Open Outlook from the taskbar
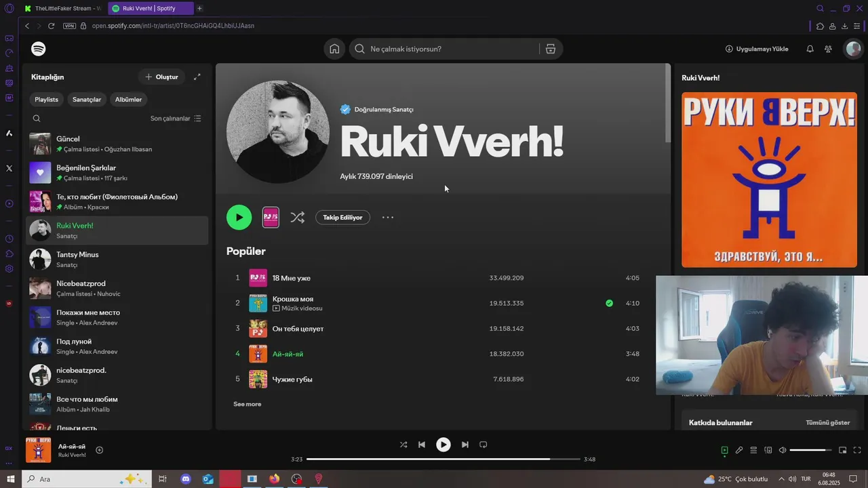The width and height of the screenshot is (868, 488). pos(208,479)
